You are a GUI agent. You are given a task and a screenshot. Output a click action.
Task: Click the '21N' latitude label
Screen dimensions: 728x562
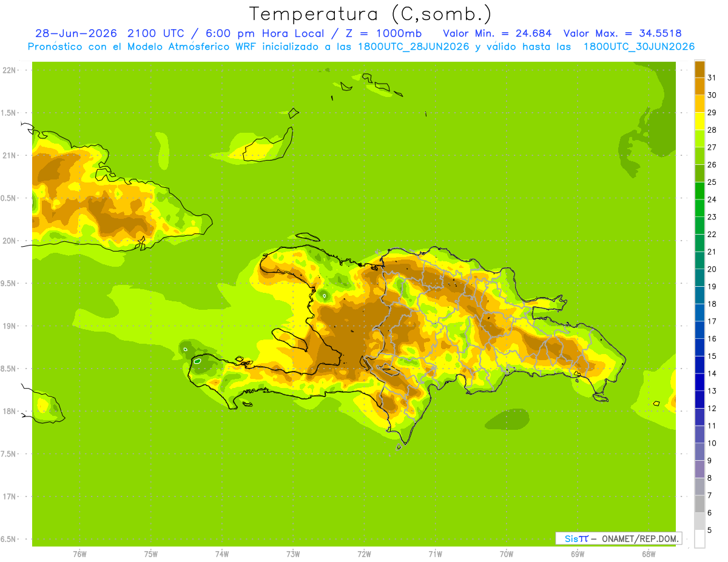[9, 155]
